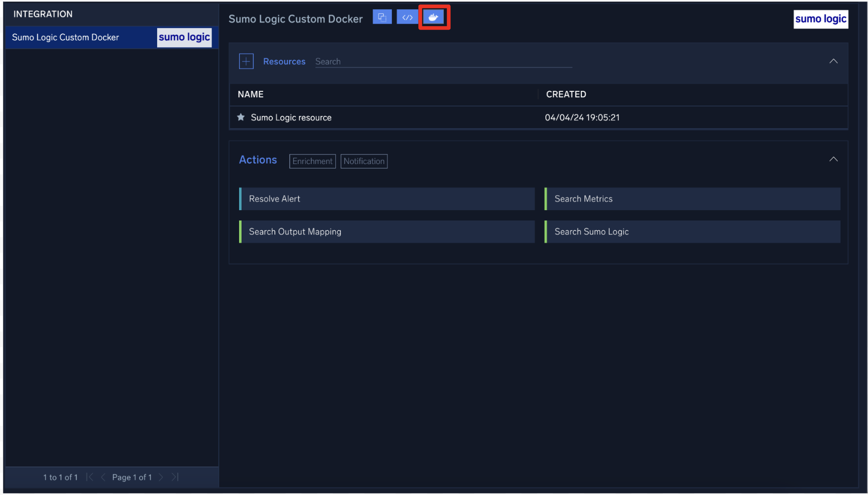Toggle the Enrichment filter for actions

pyautogui.click(x=312, y=161)
